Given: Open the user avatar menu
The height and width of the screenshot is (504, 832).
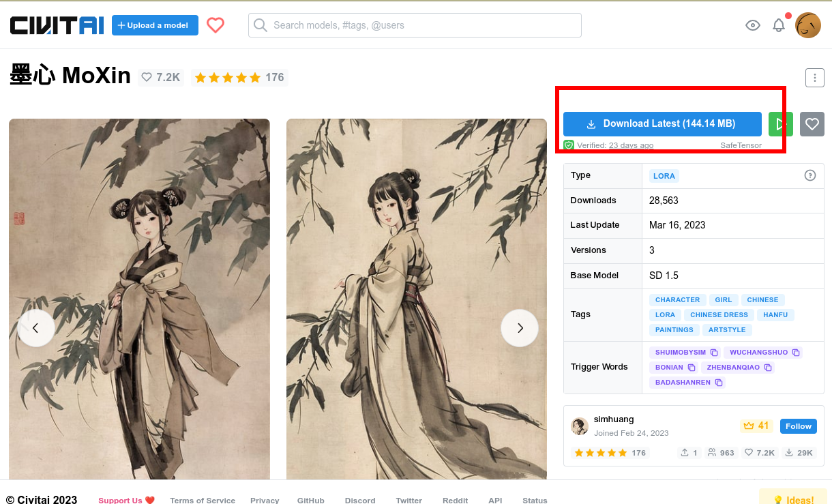Looking at the screenshot, I should coord(808,25).
